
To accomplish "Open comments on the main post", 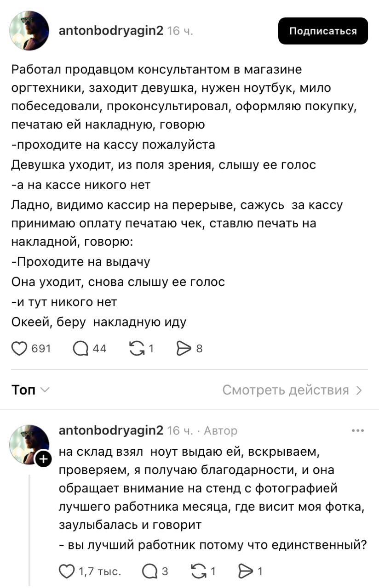I will pos(81,349).
